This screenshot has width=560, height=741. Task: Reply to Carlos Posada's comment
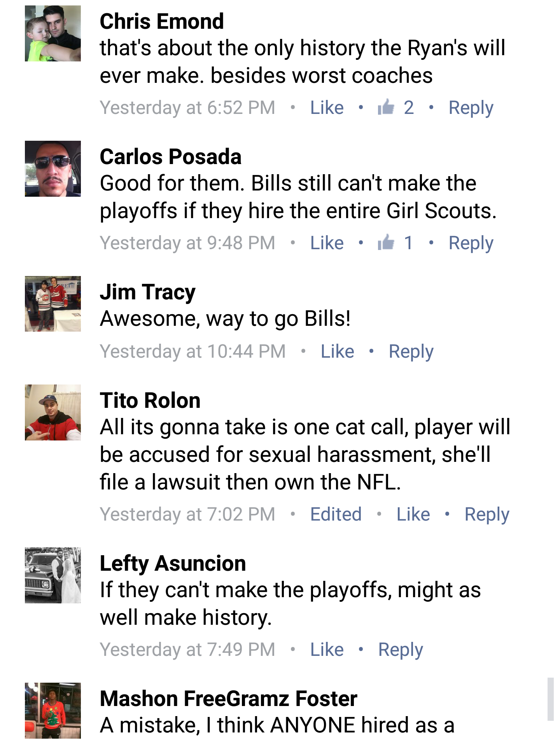(471, 243)
